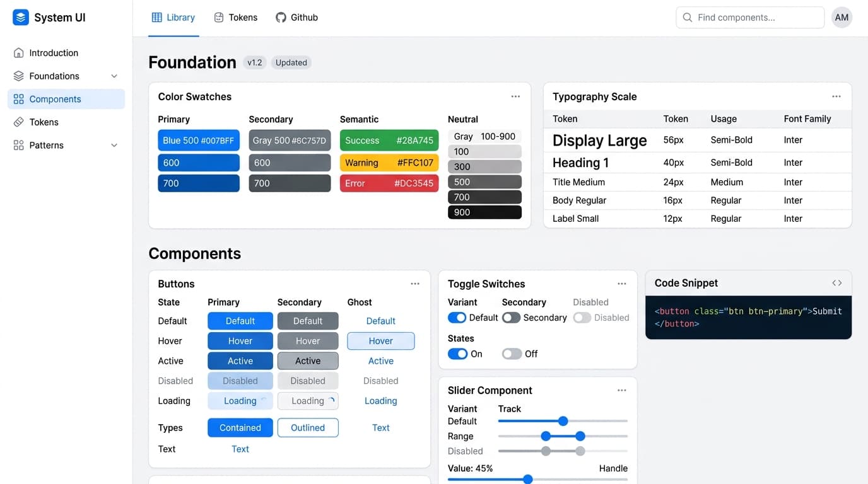This screenshot has height=484, width=868.
Task: Open Buttons card more-options menu
Action: click(x=415, y=284)
